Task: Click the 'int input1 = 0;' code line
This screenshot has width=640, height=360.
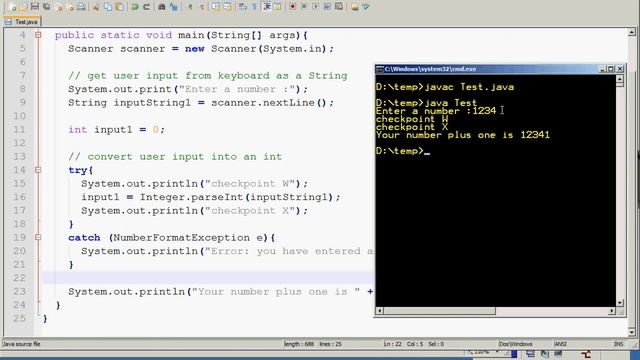Action: click(x=116, y=130)
